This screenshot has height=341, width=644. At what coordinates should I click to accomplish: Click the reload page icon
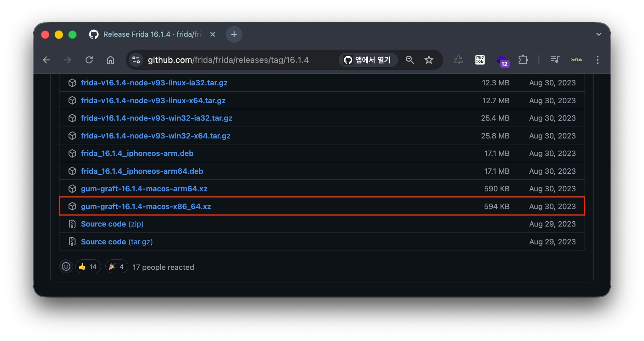[89, 60]
